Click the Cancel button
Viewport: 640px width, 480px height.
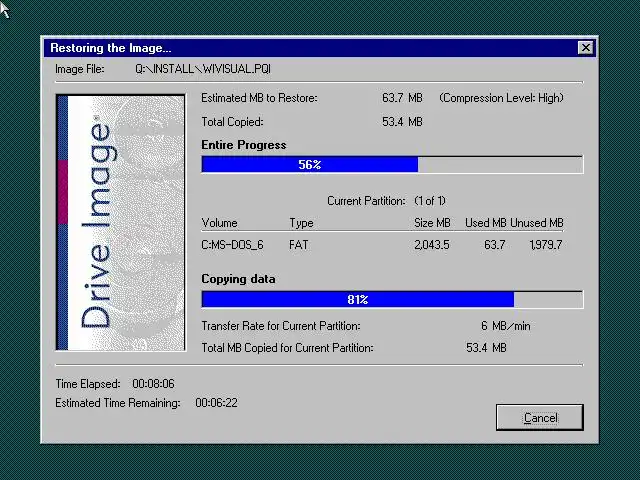pos(540,417)
